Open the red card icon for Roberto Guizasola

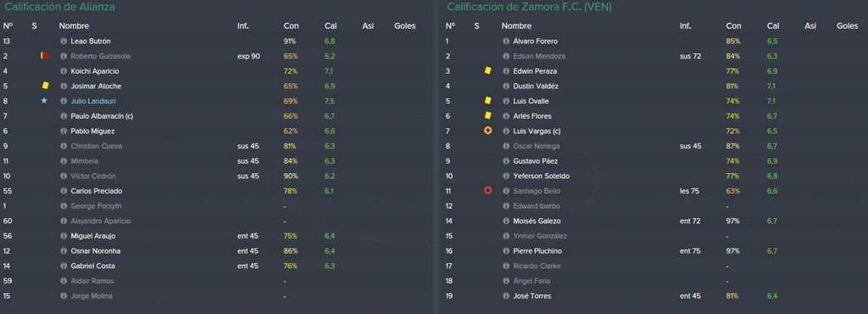click(45, 56)
